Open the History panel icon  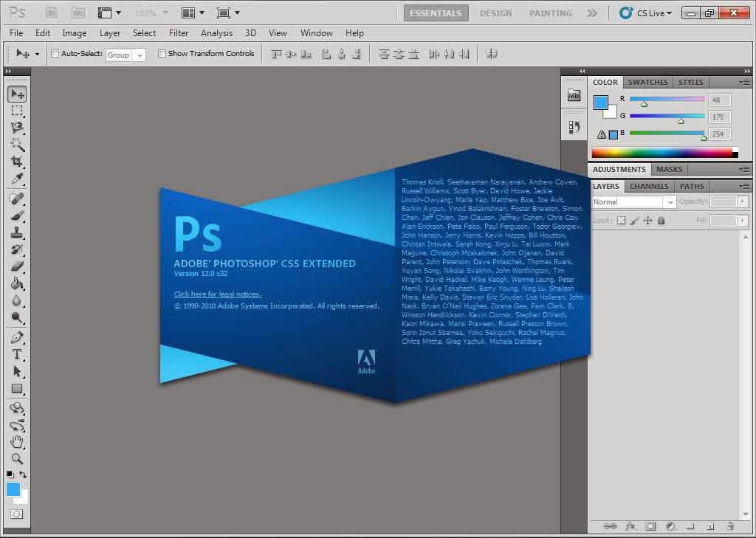(574, 127)
